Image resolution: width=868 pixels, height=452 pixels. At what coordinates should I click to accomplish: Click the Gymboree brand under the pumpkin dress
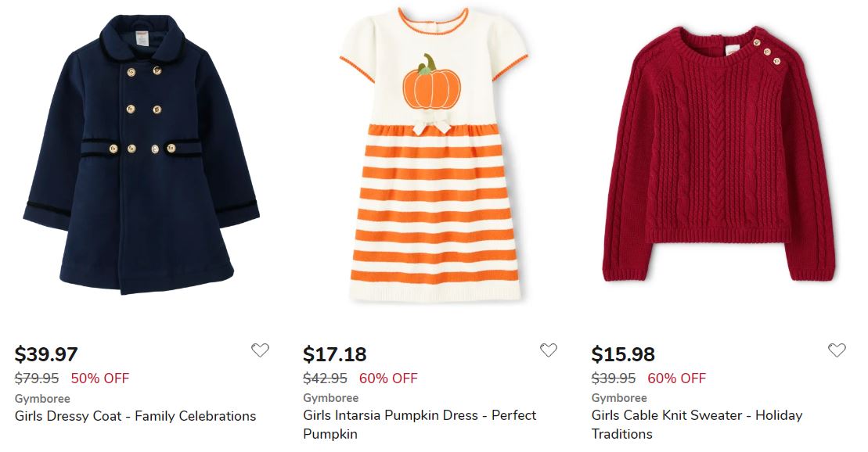pos(330,398)
